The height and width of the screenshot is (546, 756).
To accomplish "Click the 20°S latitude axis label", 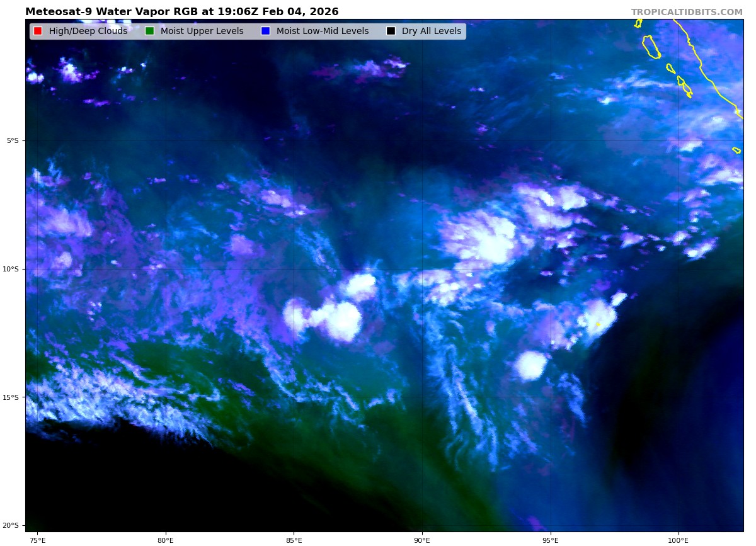I will [11, 525].
